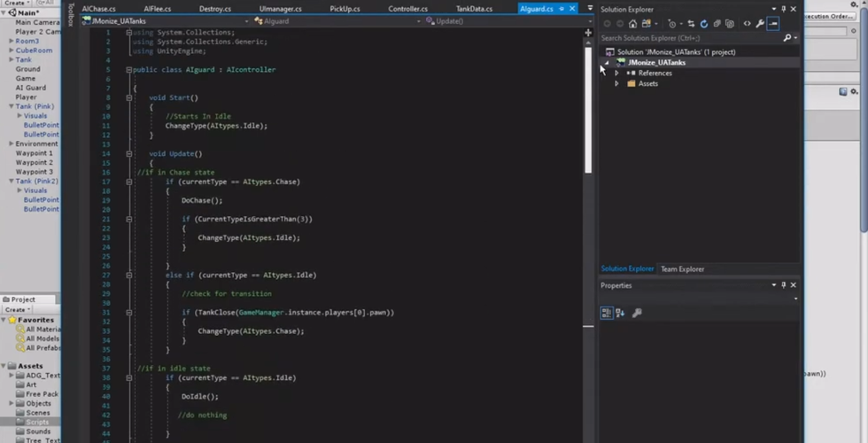Expand Room3 in Unity hierarchy

(x=11, y=41)
